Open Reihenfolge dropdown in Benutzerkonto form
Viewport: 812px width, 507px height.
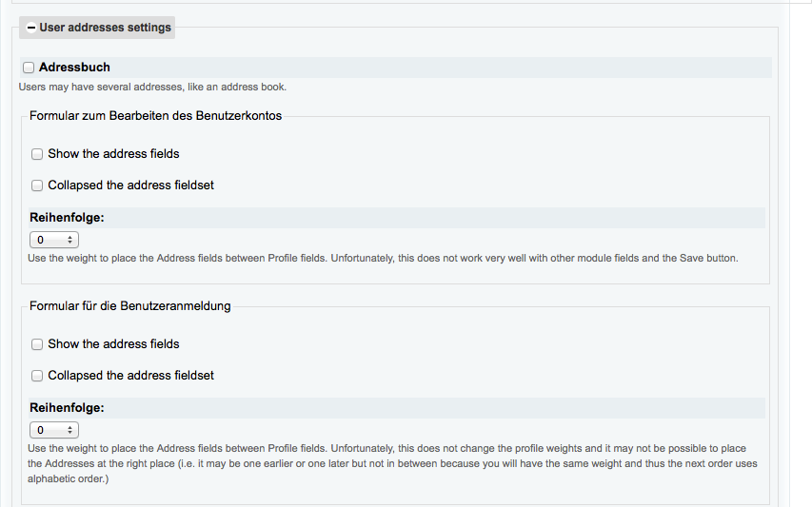click(x=53, y=241)
